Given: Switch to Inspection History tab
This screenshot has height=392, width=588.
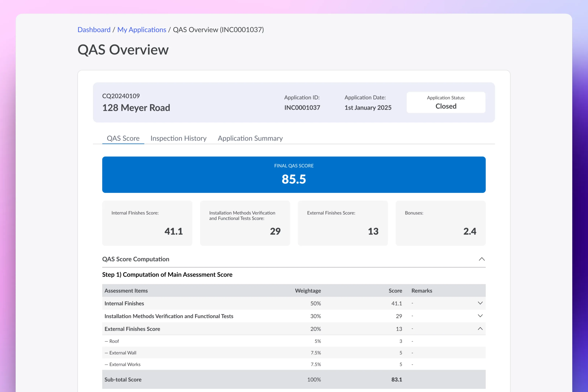Looking at the screenshot, I should [179, 138].
